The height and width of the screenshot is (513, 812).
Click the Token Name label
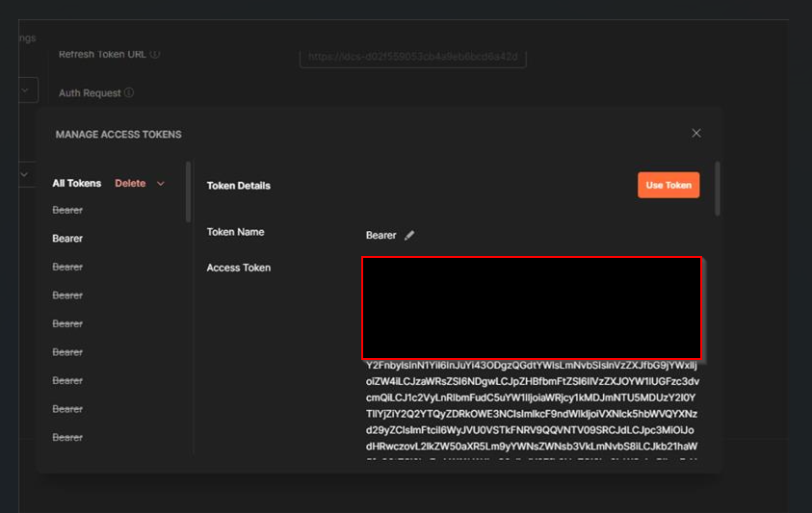click(235, 232)
